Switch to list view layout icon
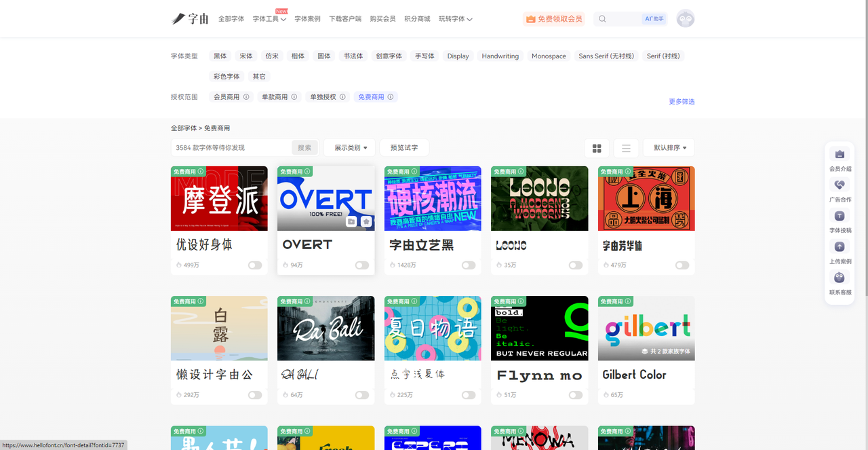 [x=626, y=148]
